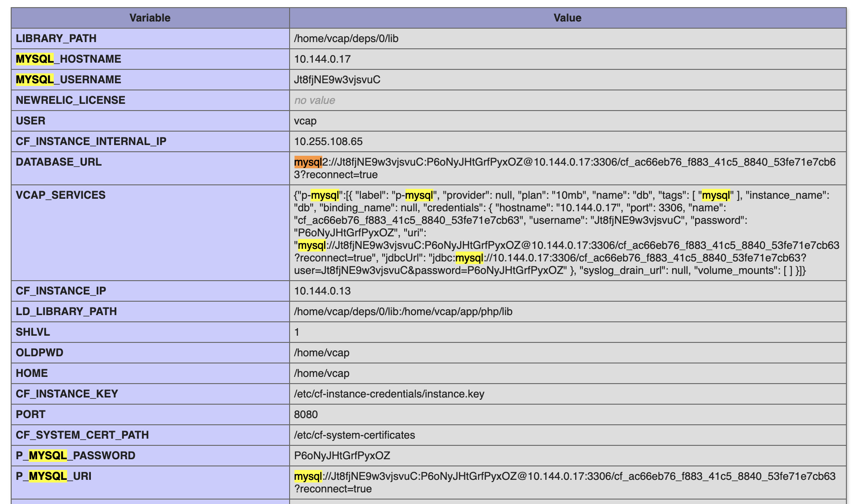The image size is (854, 504).
Task: Select the MYSQL_USERNAME variable cell
Action: point(150,80)
